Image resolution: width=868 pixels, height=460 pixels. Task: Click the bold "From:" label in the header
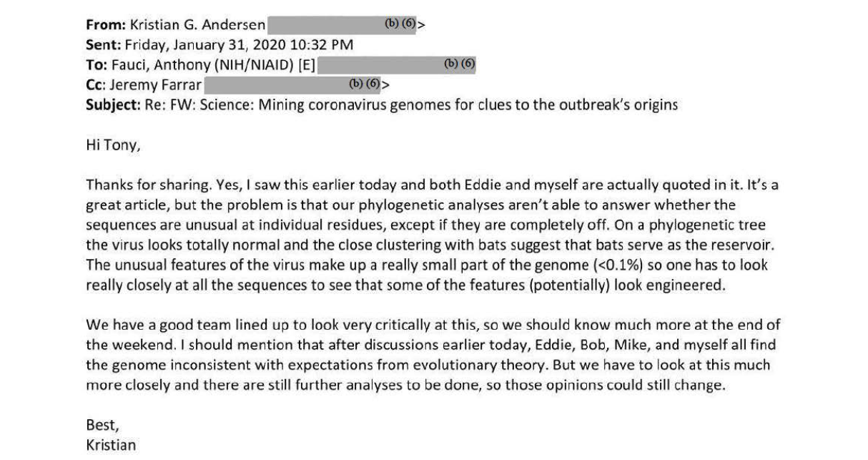(106, 24)
